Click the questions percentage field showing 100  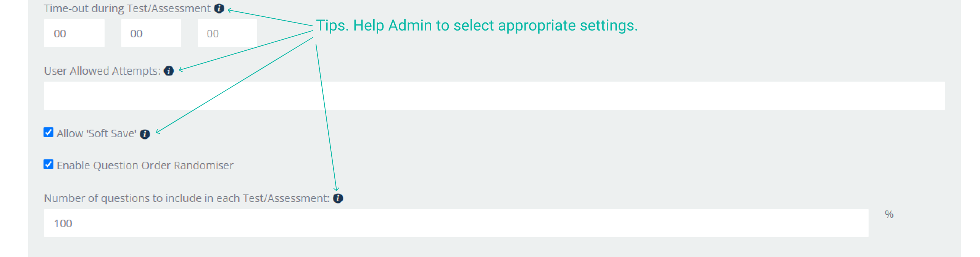456,223
